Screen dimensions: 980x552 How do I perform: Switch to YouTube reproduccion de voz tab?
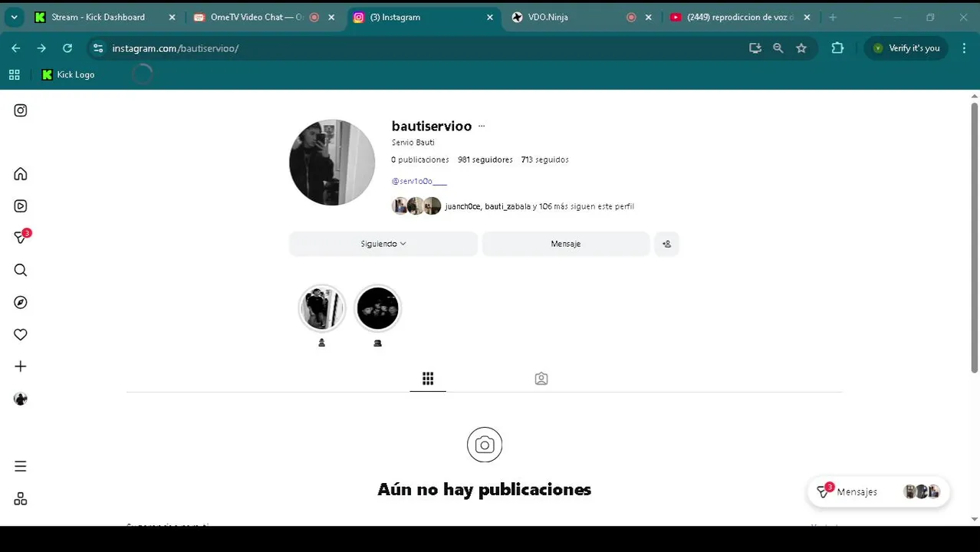pos(740,17)
